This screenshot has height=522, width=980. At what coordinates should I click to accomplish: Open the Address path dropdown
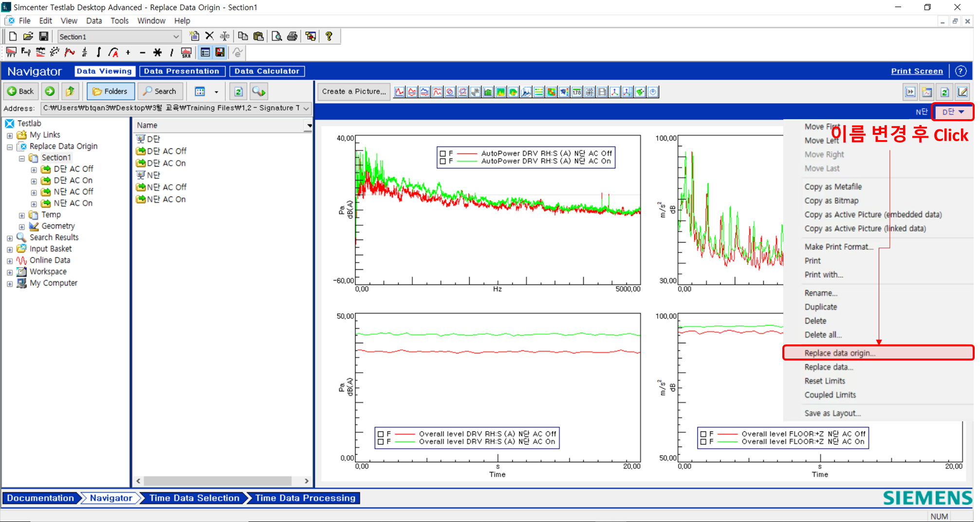coord(306,108)
